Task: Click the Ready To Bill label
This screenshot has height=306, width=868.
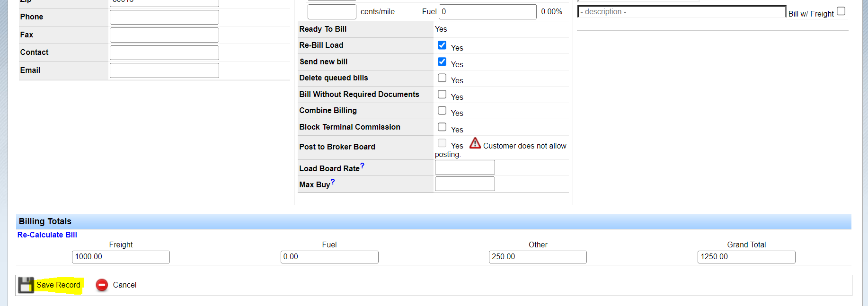Action: (x=323, y=29)
